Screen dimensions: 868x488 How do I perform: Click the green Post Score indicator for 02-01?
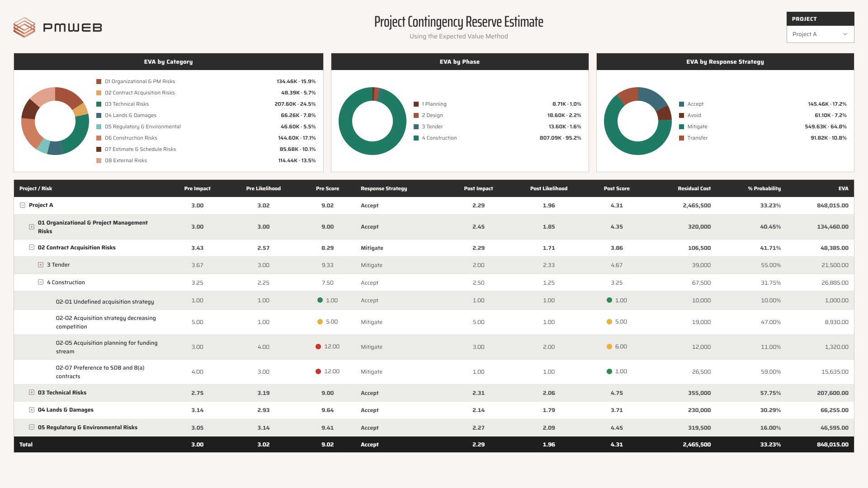[x=609, y=300]
